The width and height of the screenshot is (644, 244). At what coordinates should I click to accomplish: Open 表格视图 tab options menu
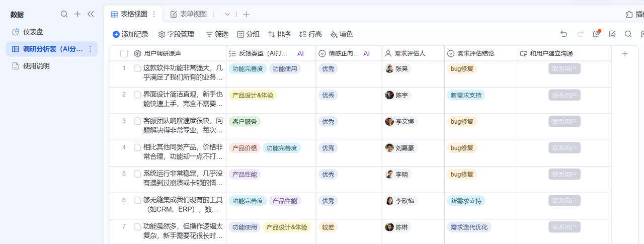coord(154,15)
